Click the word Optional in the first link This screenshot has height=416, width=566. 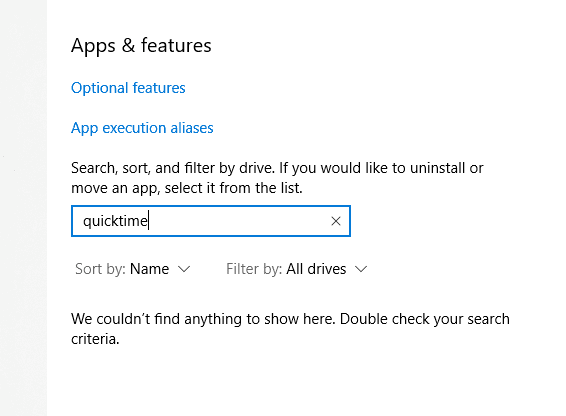coord(100,88)
